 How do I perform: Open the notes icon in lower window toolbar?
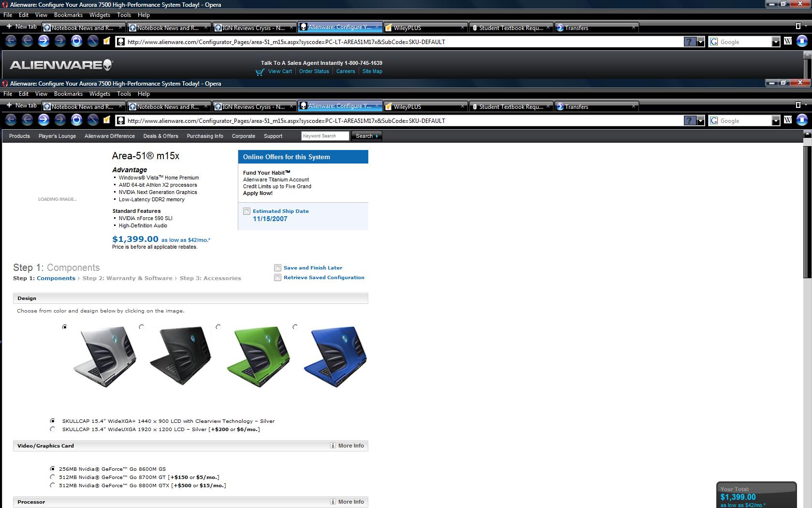(x=106, y=120)
